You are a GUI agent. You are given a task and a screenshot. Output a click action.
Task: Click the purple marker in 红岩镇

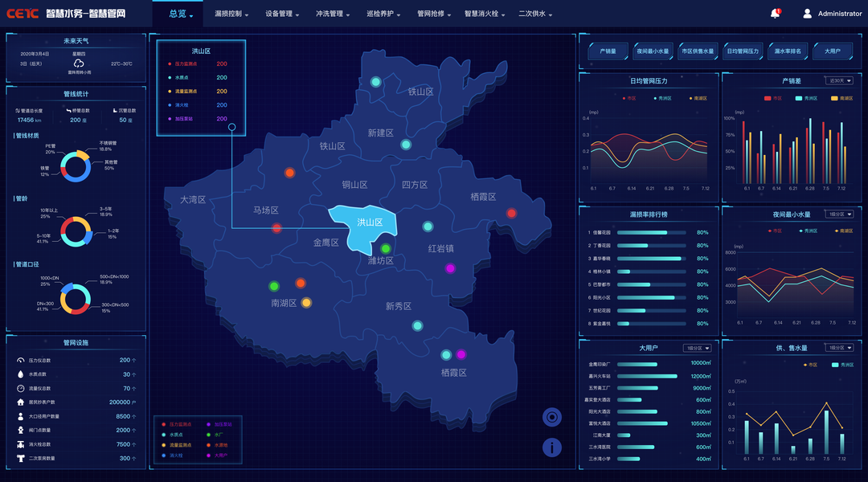click(450, 268)
